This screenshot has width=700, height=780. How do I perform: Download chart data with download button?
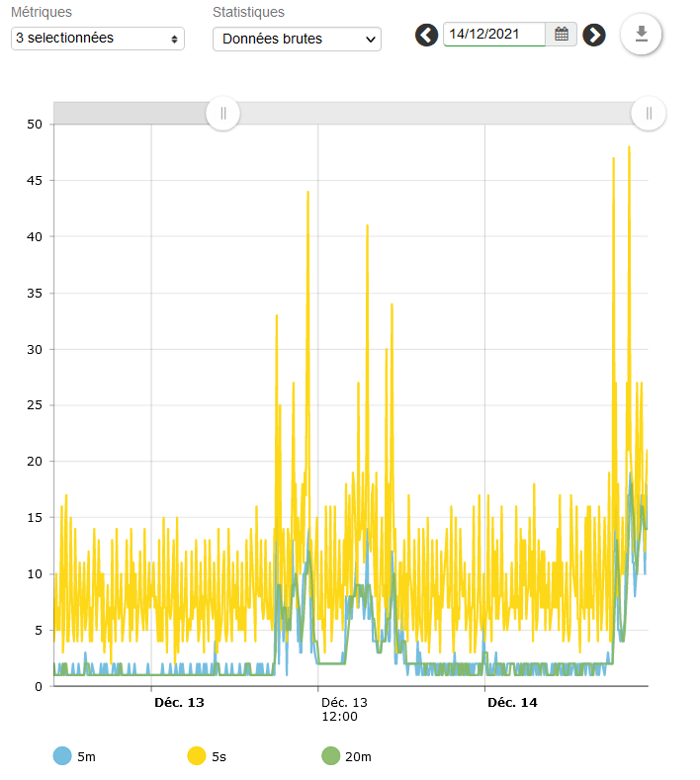coord(642,35)
